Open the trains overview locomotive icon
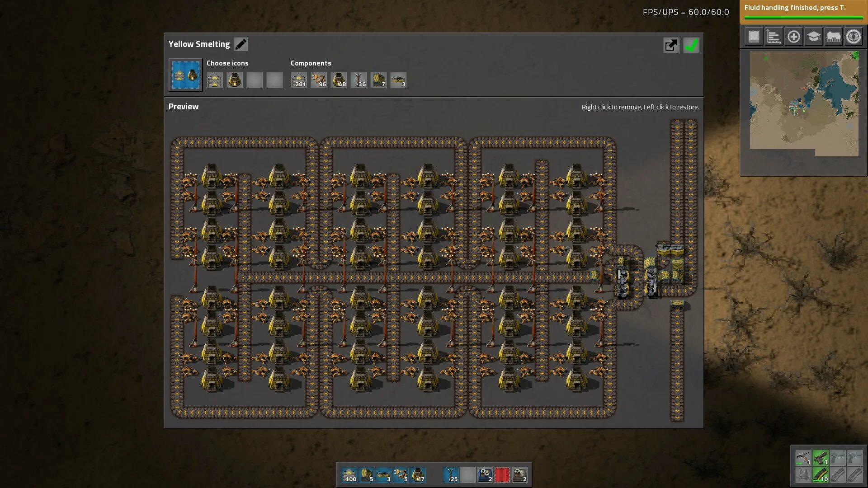The image size is (868, 488). pyautogui.click(x=833, y=37)
